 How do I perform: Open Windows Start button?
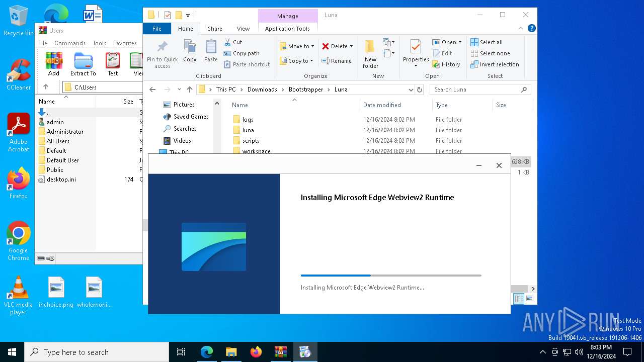pyautogui.click(x=12, y=352)
